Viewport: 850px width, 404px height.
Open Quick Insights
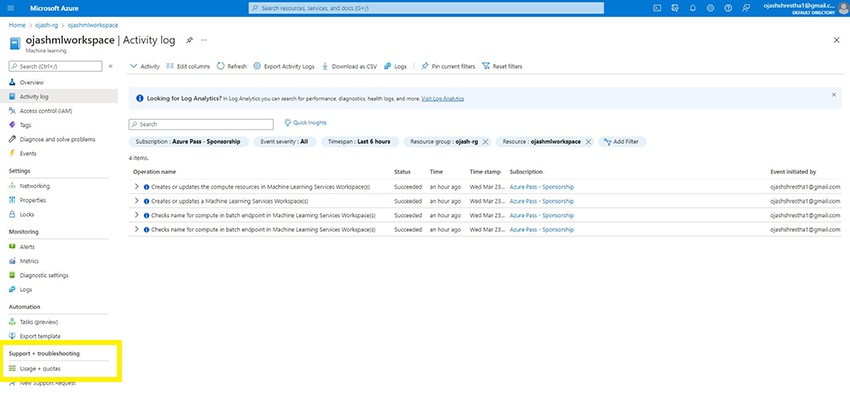point(306,123)
